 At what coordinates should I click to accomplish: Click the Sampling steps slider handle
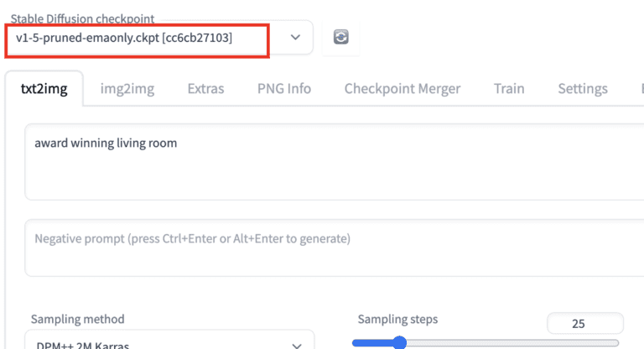[x=400, y=342]
